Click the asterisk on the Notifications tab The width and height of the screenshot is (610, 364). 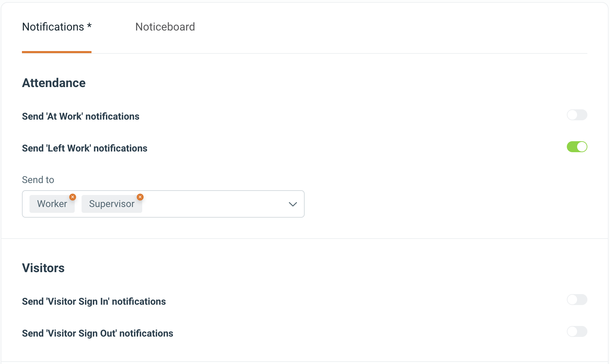click(x=89, y=26)
